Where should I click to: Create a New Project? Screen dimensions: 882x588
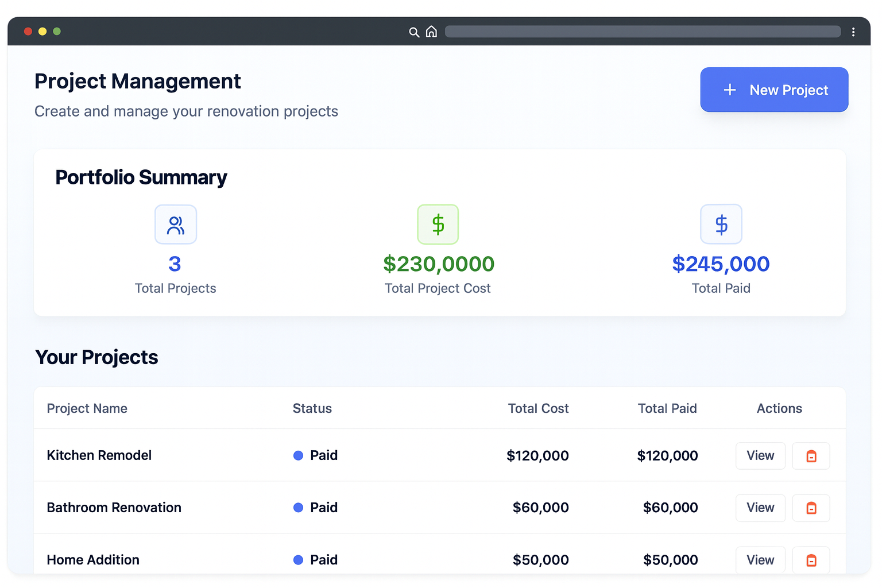pos(774,90)
